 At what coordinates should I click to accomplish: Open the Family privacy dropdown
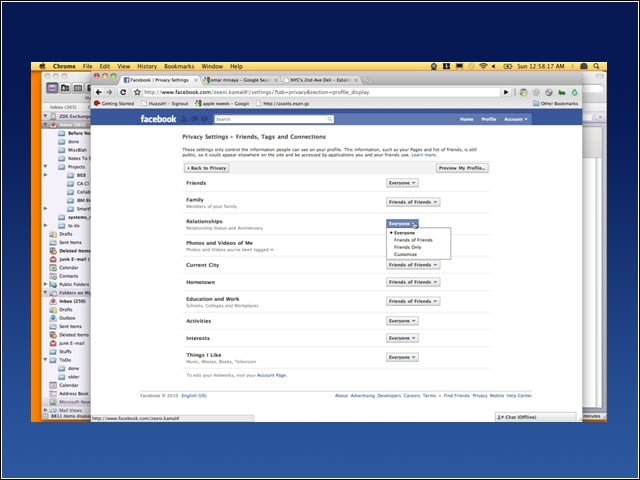click(x=413, y=202)
